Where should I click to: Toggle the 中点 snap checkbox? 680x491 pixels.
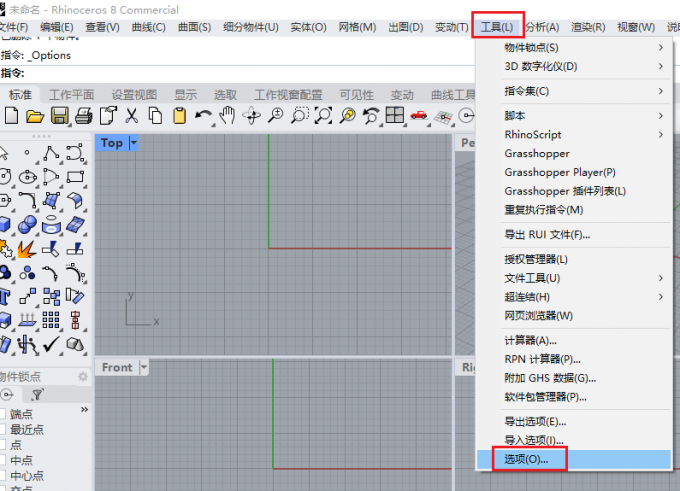tap(2, 460)
